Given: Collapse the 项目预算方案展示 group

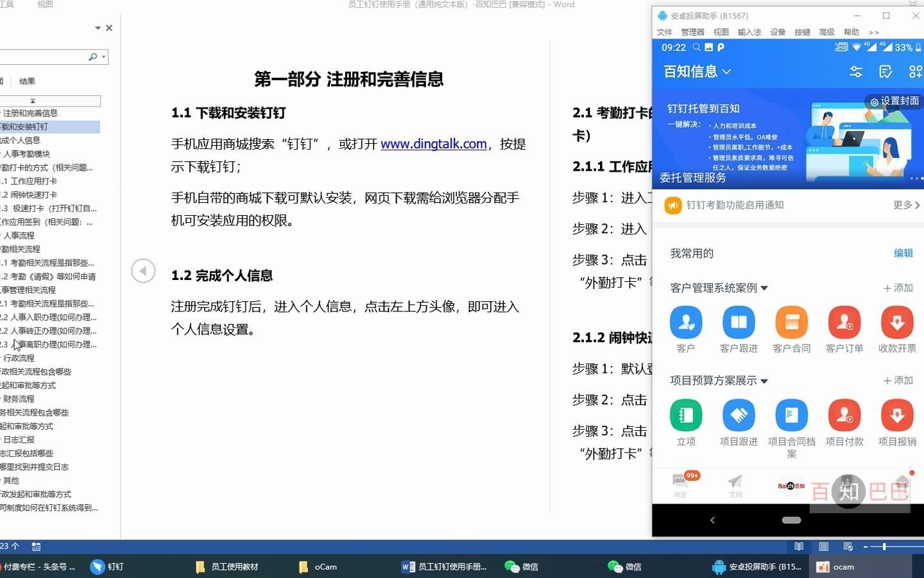Looking at the screenshot, I should (764, 381).
